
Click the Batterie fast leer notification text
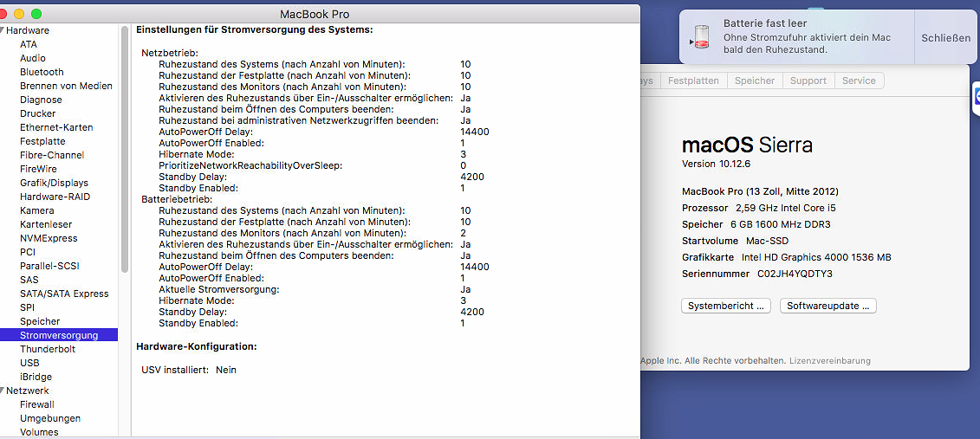coord(765,23)
